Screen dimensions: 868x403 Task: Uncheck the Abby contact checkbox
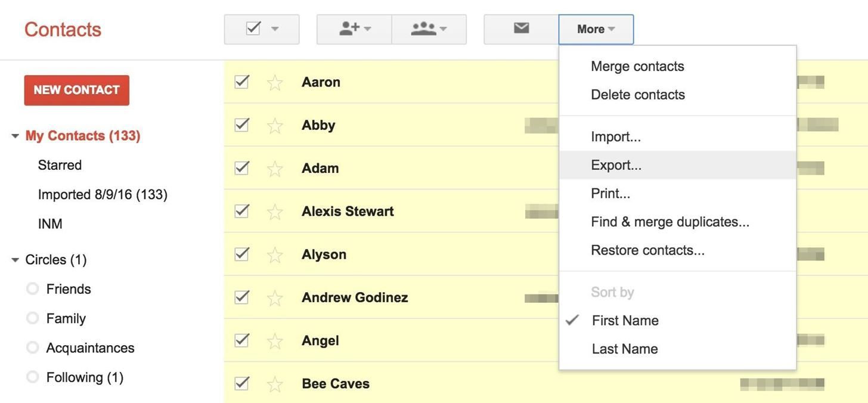(x=241, y=125)
